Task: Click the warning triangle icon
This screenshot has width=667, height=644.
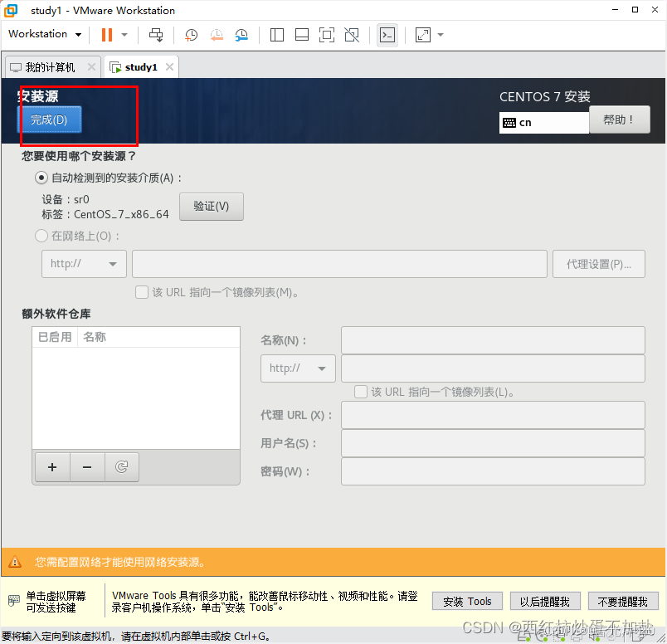Action: coord(15,562)
